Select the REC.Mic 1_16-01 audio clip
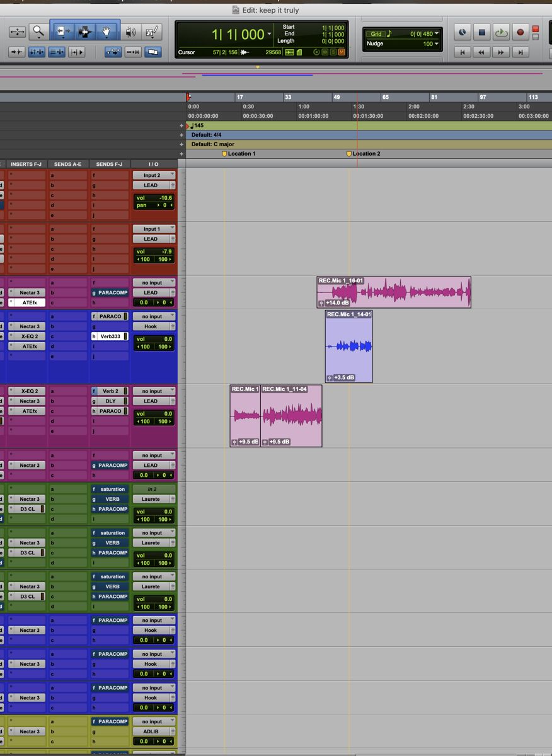 394,292
